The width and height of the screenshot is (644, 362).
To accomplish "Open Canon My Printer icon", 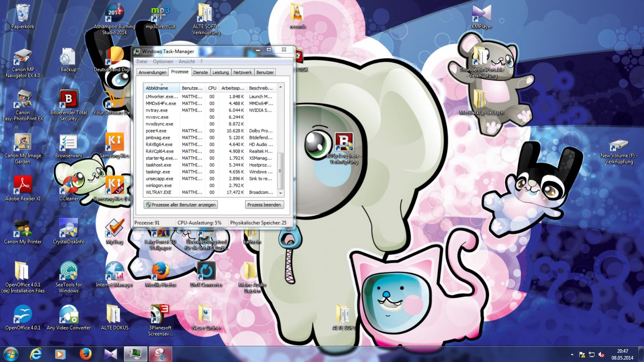I will [23, 232].
